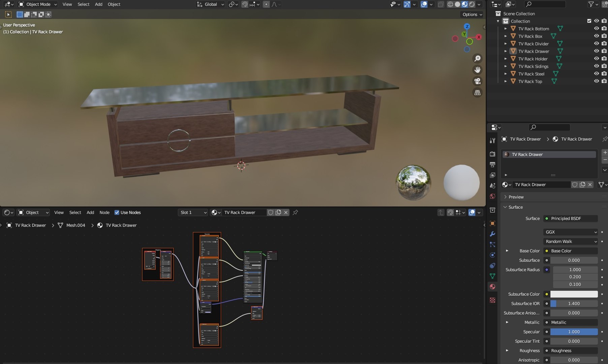Image resolution: width=608 pixels, height=364 pixels.
Task: Click the Principled BSDF surface shader button
Action: 571,218
